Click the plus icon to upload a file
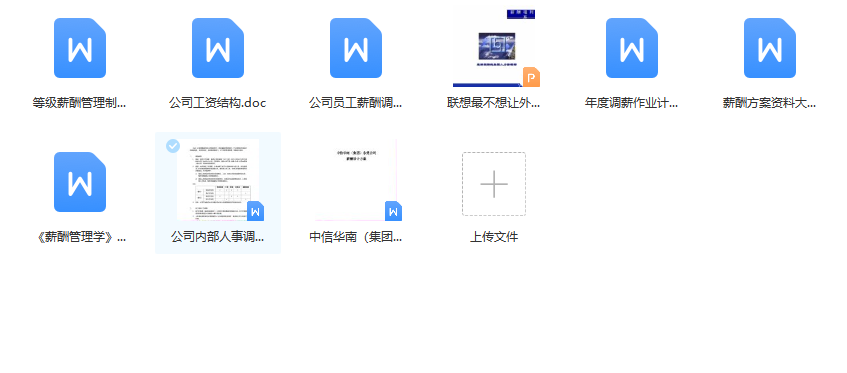Image resolution: width=847 pixels, height=373 pixels. point(494,184)
